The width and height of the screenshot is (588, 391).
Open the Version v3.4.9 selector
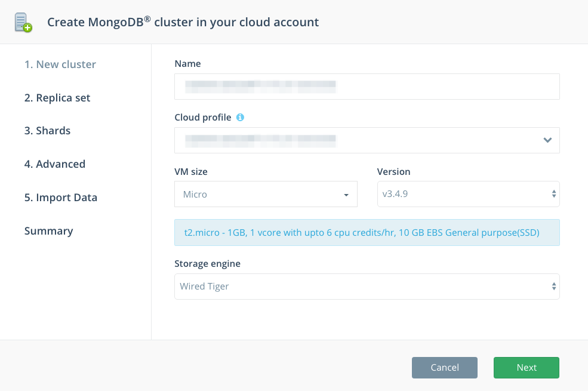tap(469, 194)
